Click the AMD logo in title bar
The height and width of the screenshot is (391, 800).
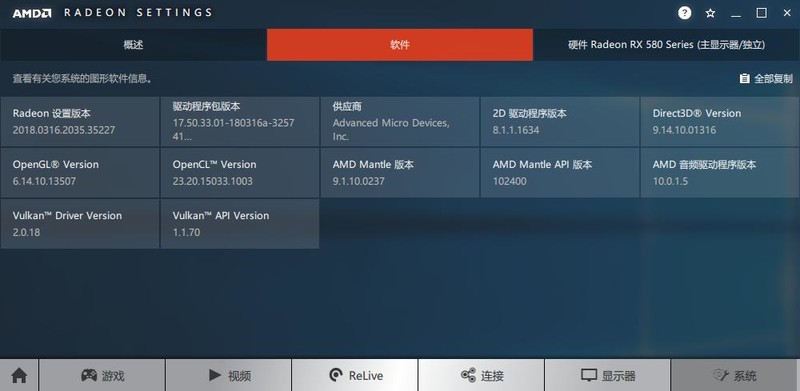(x=32, y=13)
